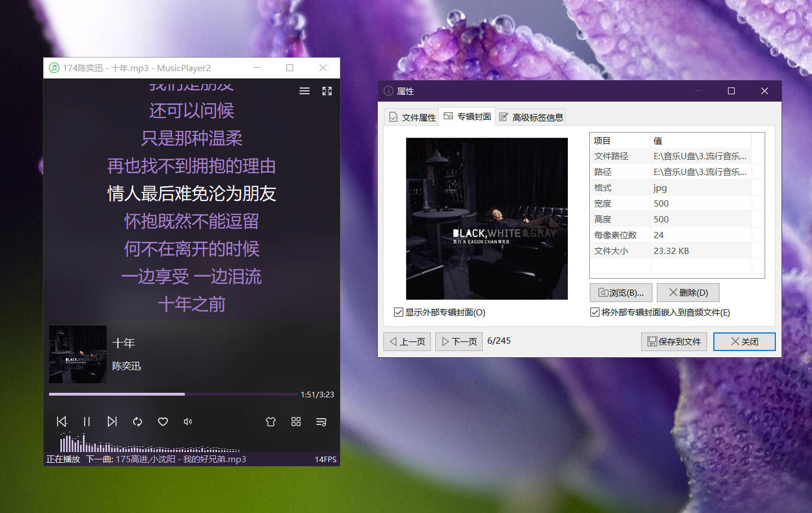812x513 pixels.
Task: Click lyric line 还可以问候
Action: point(192,111)
